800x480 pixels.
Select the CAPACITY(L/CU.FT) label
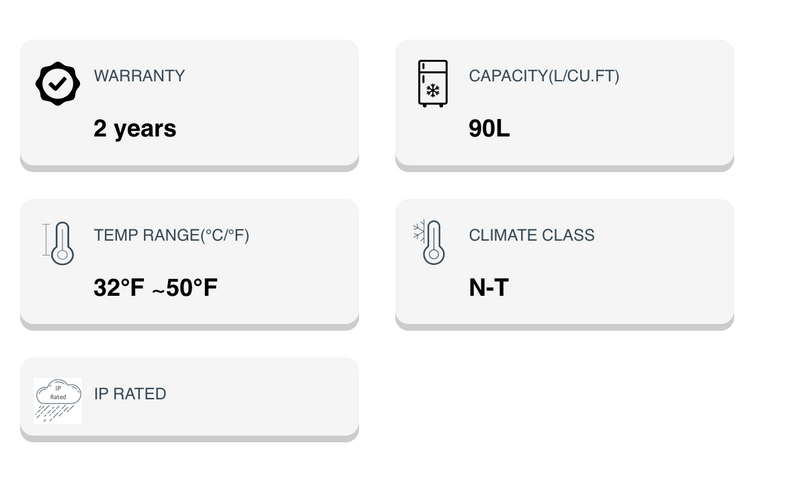544,76
